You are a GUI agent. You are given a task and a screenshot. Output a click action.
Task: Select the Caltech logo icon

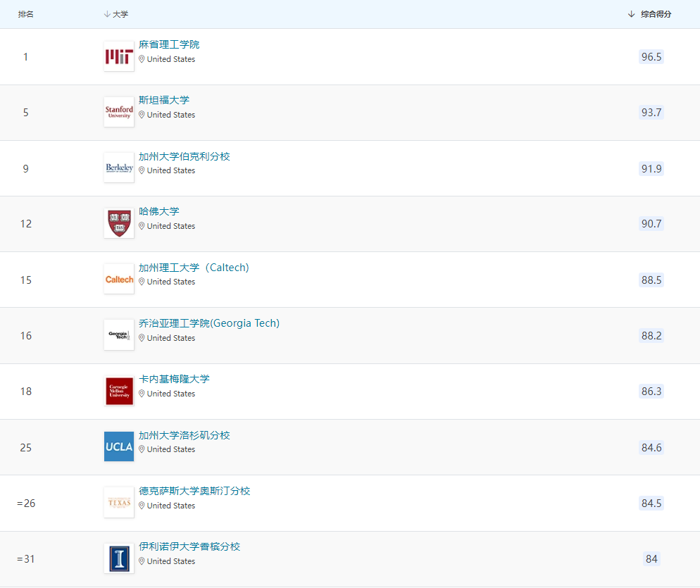(x=118, y=279)
